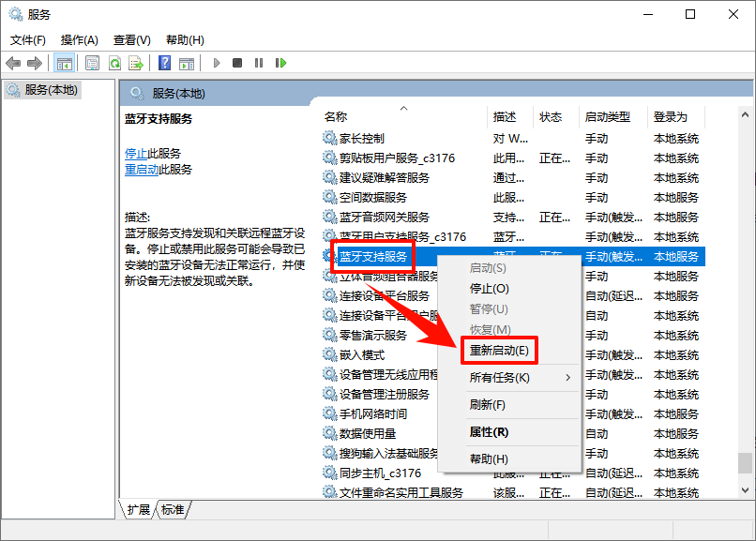Select 服务(本地) in the left tree
756x541 pixels.
(x=42, y=90)
